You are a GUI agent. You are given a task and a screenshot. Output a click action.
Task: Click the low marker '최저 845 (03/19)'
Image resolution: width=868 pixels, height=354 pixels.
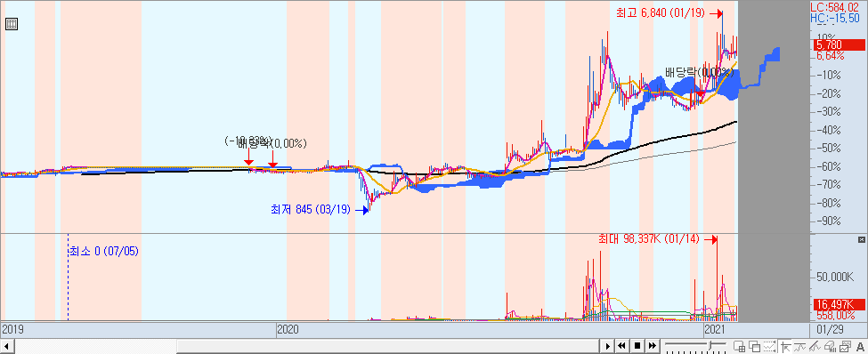tap(311, 210)
